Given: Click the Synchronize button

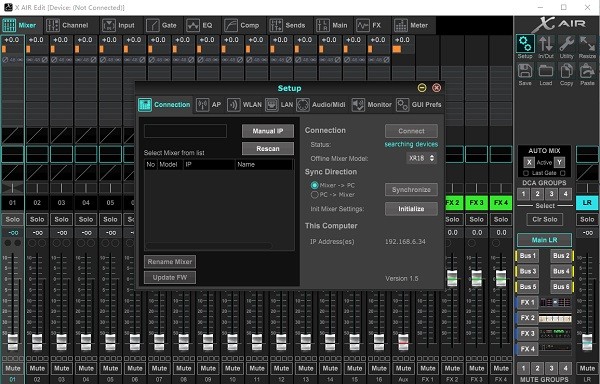Looking at the screenshot, I should click(x=411, y=190).
